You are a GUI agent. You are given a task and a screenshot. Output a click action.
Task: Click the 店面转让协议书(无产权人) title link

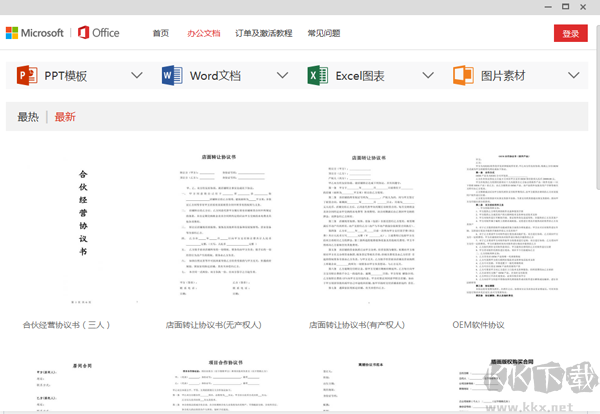tap(214, 325)
